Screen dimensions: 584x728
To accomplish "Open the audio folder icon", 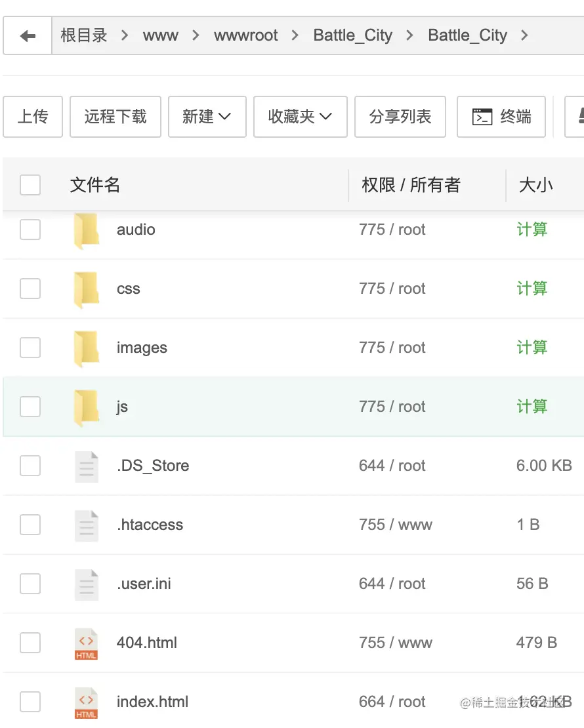I will pos(87,230).
